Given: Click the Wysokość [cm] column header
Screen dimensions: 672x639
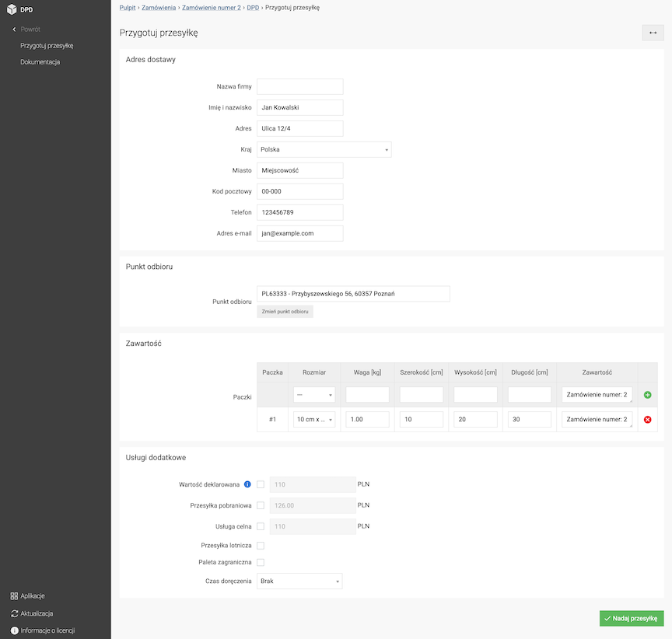Looking at the screenshot, I should (475, 372).
